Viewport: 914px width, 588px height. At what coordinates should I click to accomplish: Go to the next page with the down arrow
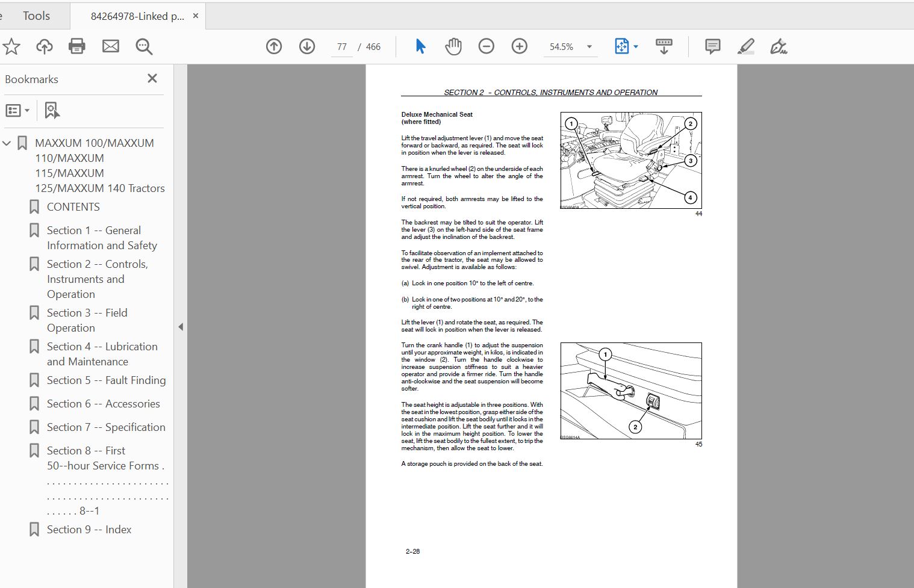(307, 46)
